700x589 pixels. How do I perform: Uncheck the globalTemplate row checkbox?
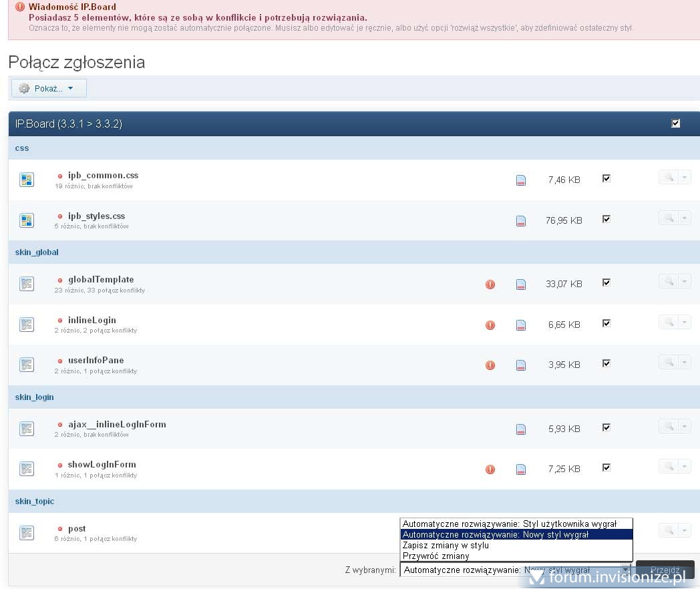(606, 282)
